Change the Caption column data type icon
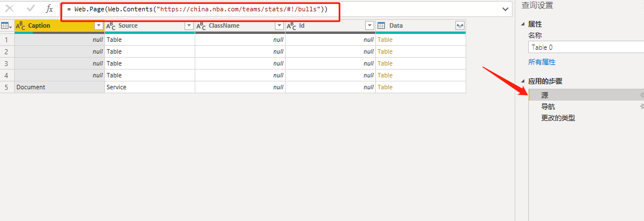The image size is (644, 221). click(x=20, y=26)
